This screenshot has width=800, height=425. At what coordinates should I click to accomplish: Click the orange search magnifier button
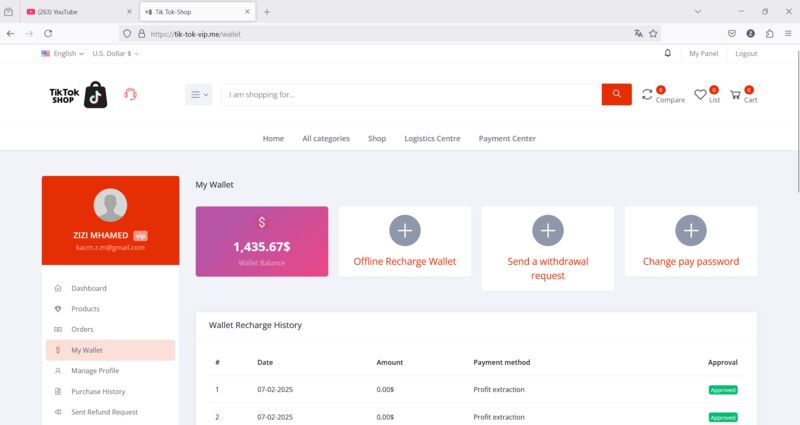tap(616, 94)
